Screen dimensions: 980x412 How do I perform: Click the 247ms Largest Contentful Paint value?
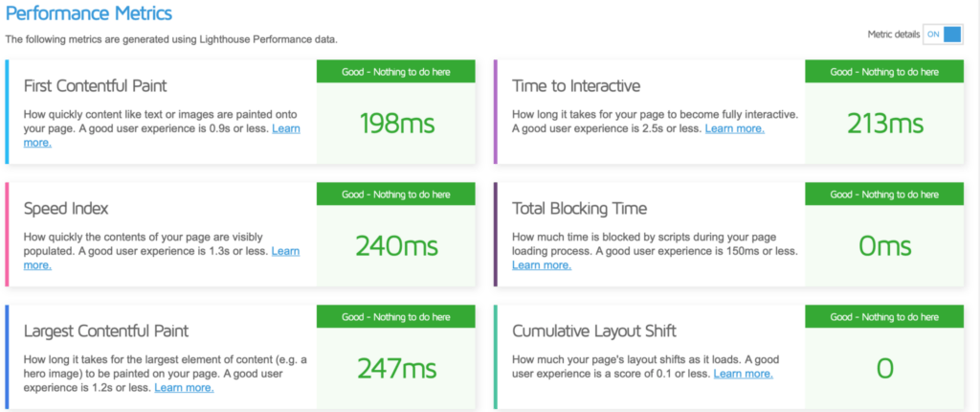[396, 369]
